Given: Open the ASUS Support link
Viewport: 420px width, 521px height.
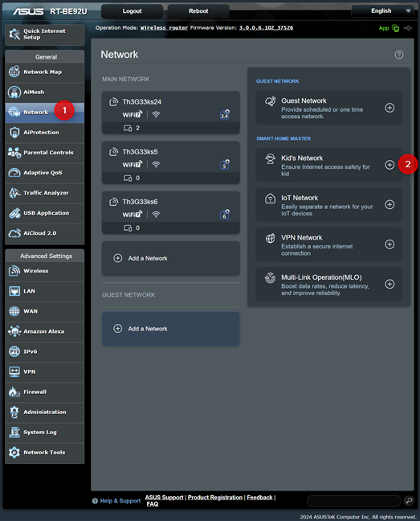Looking at the screenshot, I should click(x=164, y=498).
